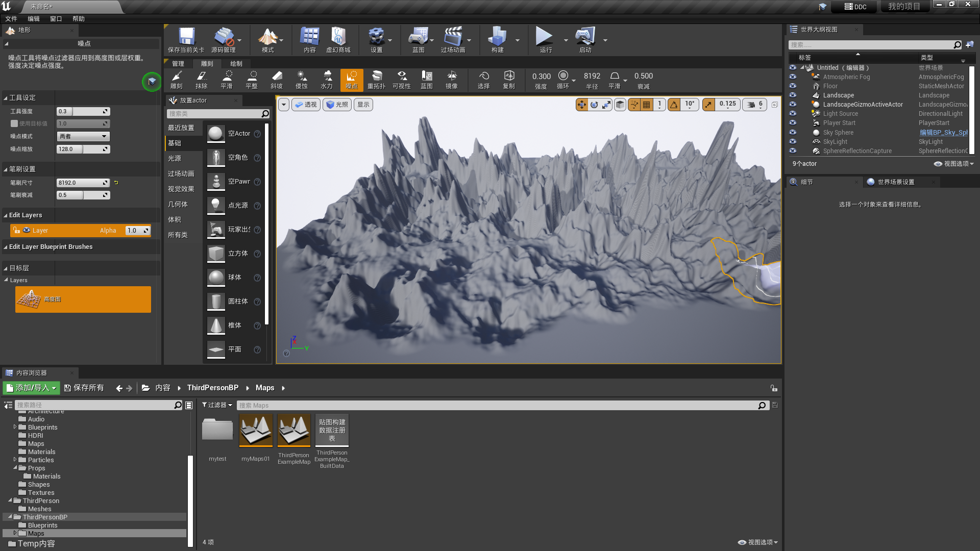The image size is (980, 551).
Task: Click the Build (构建) toolbar icon
Action: [x=497, y=40]
